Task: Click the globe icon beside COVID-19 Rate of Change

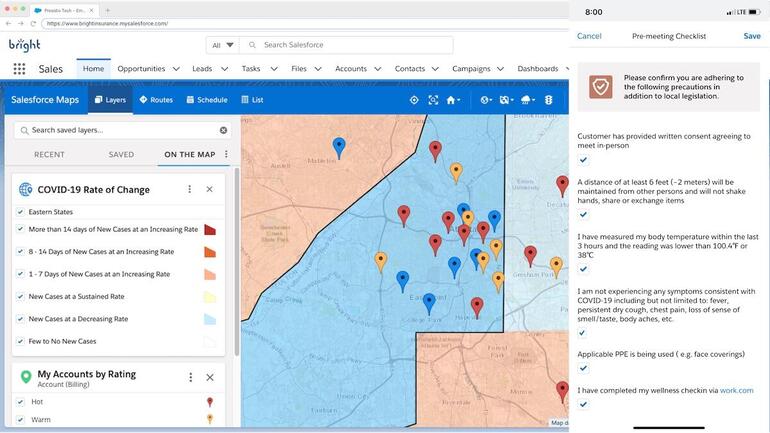Action: pyautogui.click(x=26, y=189)
